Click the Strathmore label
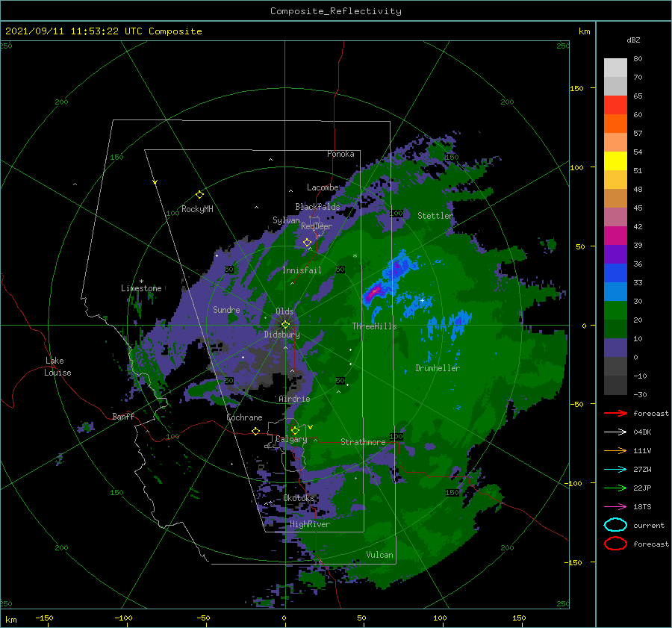This screenshot has height=628, width=672. 363,442
